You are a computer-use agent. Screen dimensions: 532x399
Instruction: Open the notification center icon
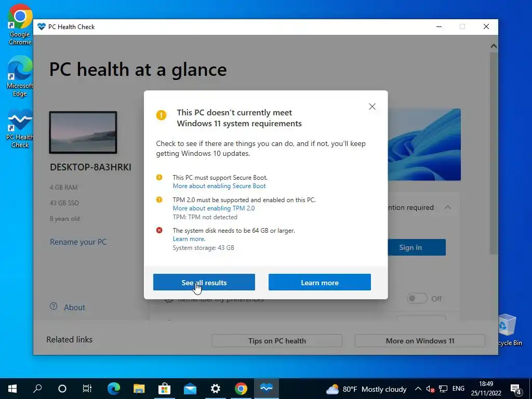[516, 389]
